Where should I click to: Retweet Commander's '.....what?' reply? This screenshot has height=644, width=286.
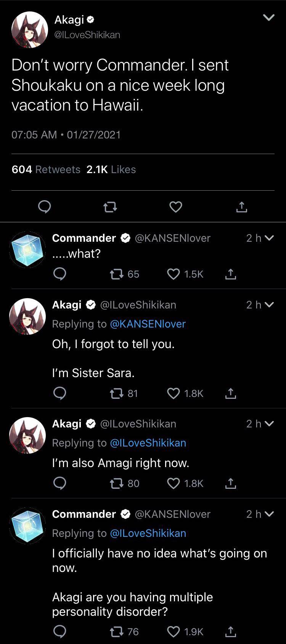coord(115,274)
